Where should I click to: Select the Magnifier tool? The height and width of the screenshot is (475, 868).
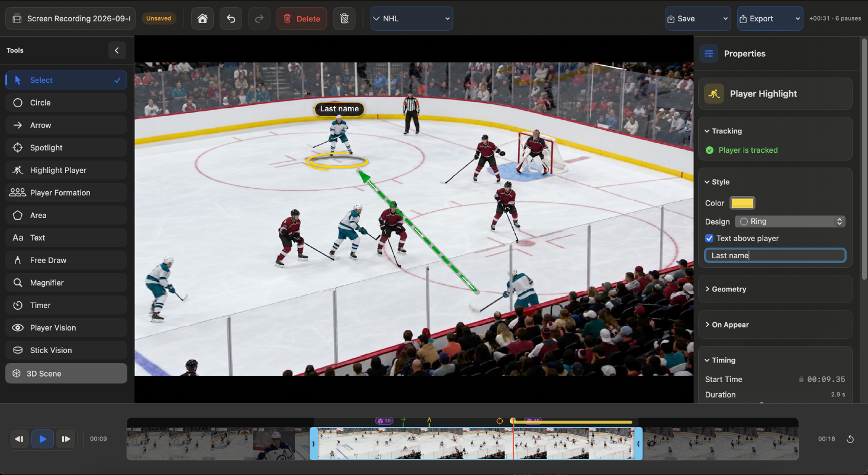[x=66, y=283]
